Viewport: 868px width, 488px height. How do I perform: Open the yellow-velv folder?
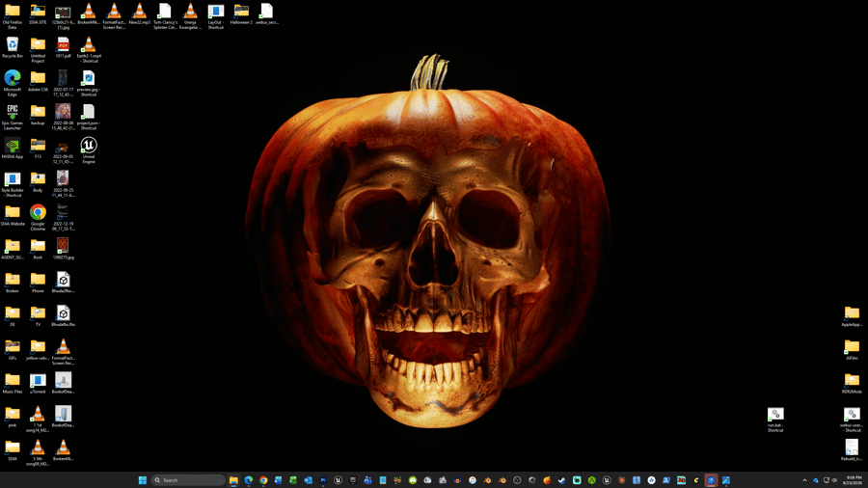pos(38,350)
